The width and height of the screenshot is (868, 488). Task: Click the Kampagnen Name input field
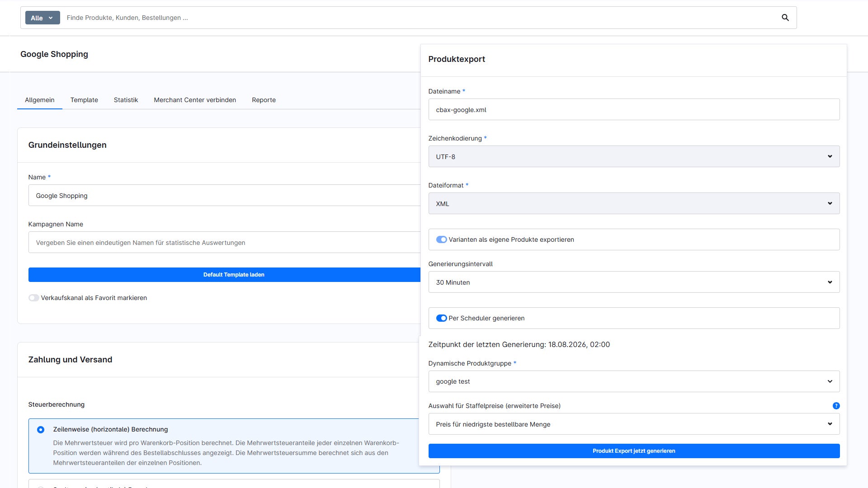pyautogui.click(x=225, y=242)
